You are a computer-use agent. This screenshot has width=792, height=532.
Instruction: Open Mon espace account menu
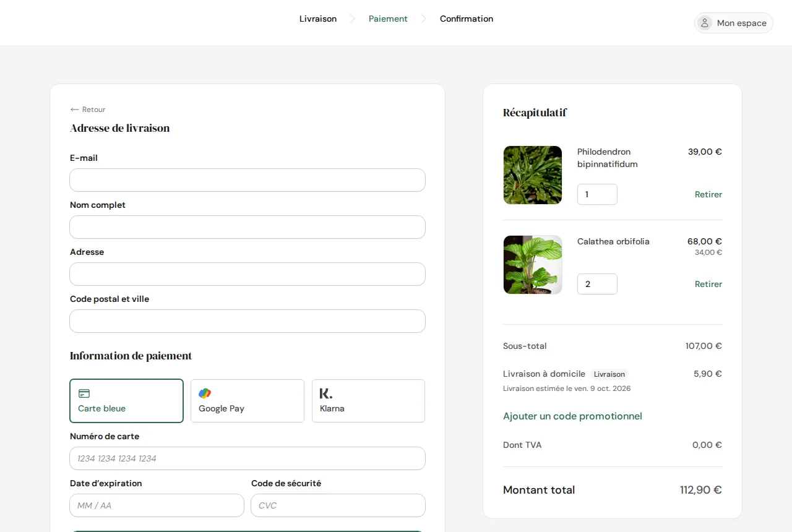pyautogui.click(x=734, y=23)
